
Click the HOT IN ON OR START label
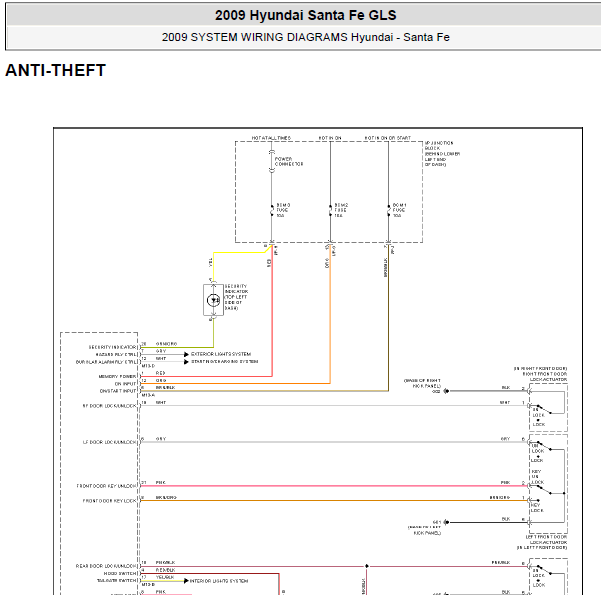388,138
